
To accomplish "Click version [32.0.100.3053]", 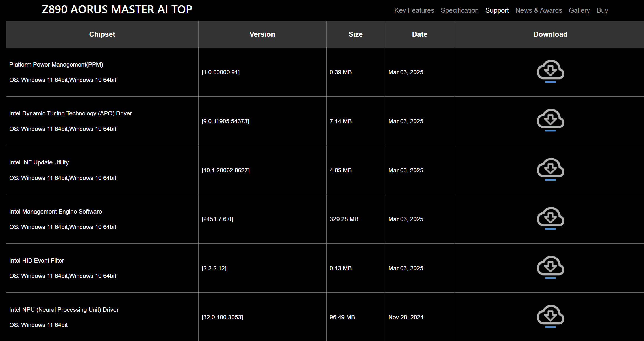I will tap(222, 317).
